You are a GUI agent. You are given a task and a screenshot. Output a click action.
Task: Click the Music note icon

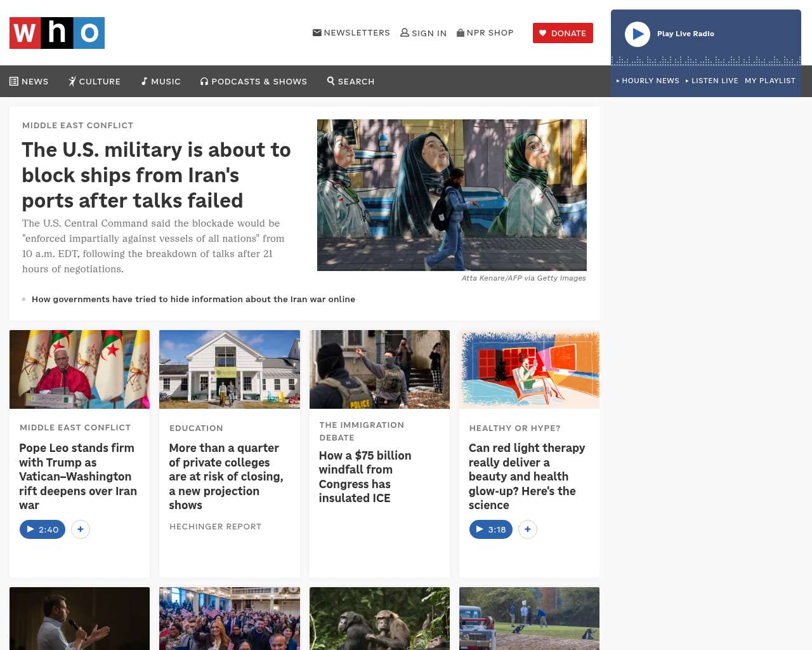tap(144, 81)
